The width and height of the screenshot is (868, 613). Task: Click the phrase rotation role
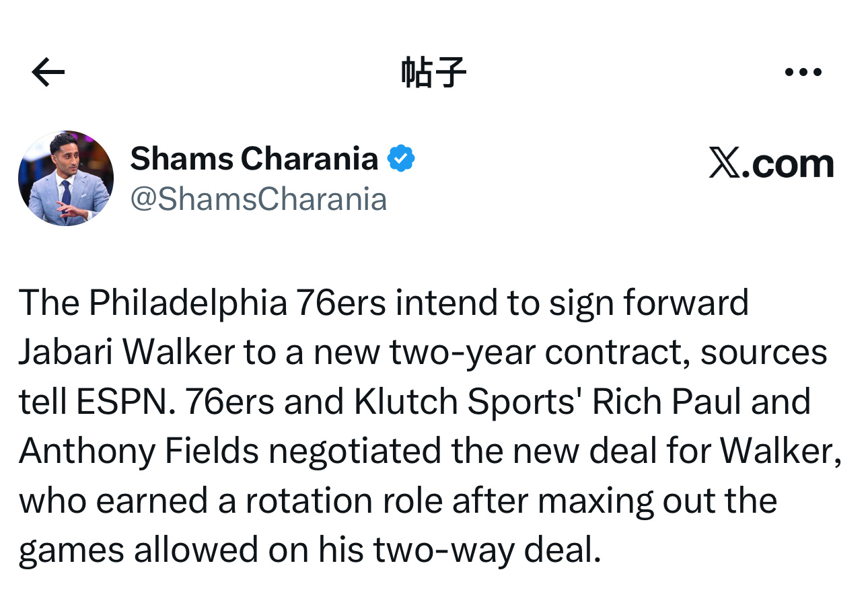[x=343, y=501]
